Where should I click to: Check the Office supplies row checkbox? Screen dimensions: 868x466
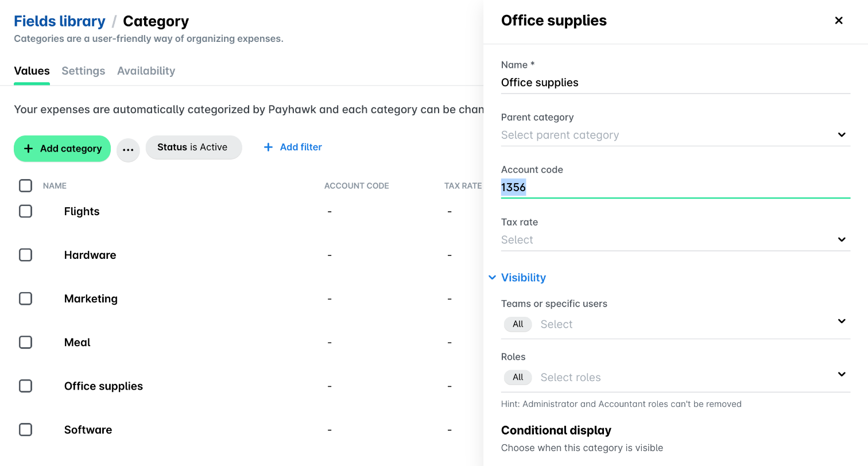(25, 386)
